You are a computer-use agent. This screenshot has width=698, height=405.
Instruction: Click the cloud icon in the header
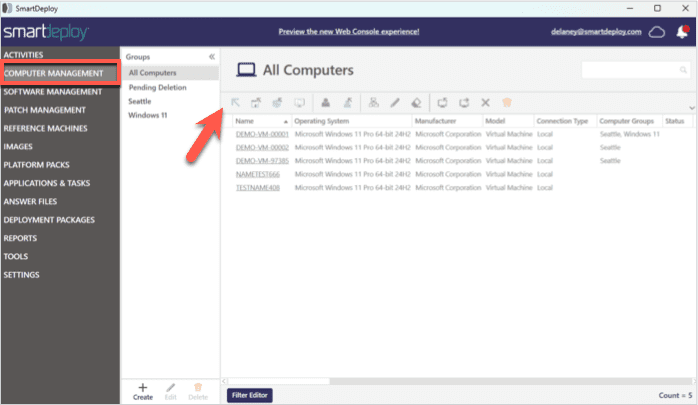click(x=657, y=32)
